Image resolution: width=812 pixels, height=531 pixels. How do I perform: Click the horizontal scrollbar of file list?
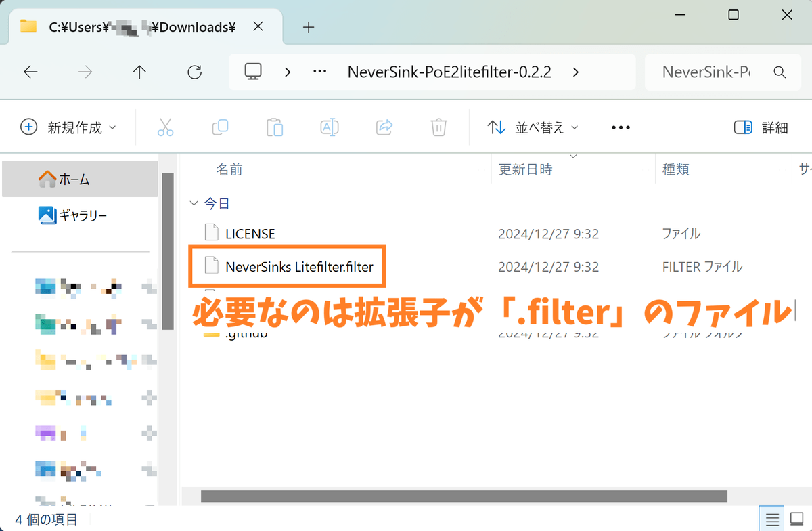pos(464,496)
